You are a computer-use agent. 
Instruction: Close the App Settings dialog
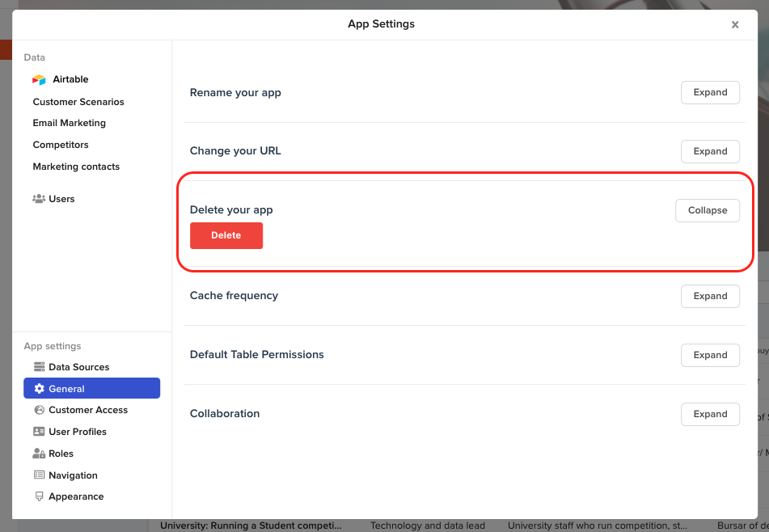click(x=735, y=24)
